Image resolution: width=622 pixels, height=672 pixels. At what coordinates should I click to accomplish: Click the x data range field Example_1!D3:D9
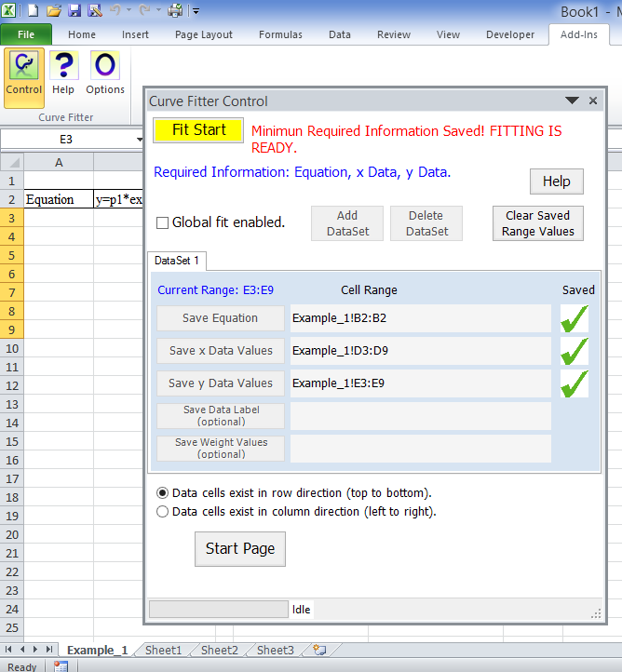tap(421, 351)
